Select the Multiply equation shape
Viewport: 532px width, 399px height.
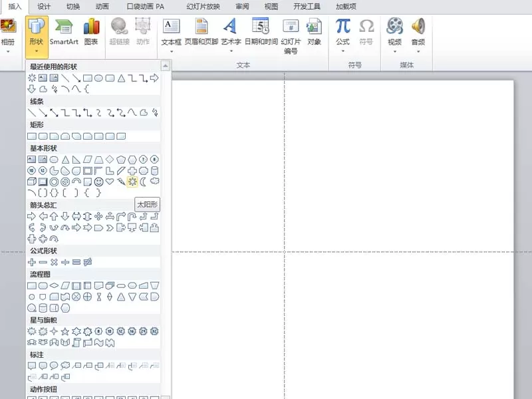coord(54,262)
